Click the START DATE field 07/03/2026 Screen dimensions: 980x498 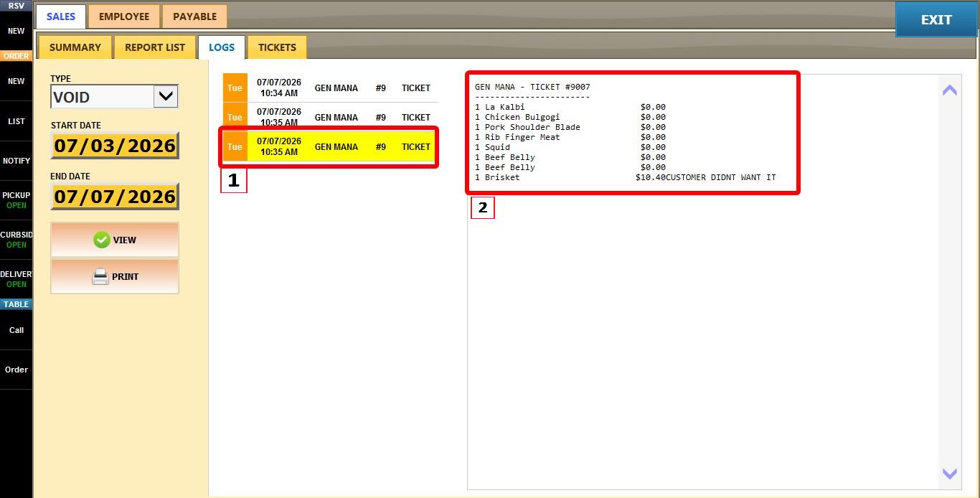tap(115, 146)
